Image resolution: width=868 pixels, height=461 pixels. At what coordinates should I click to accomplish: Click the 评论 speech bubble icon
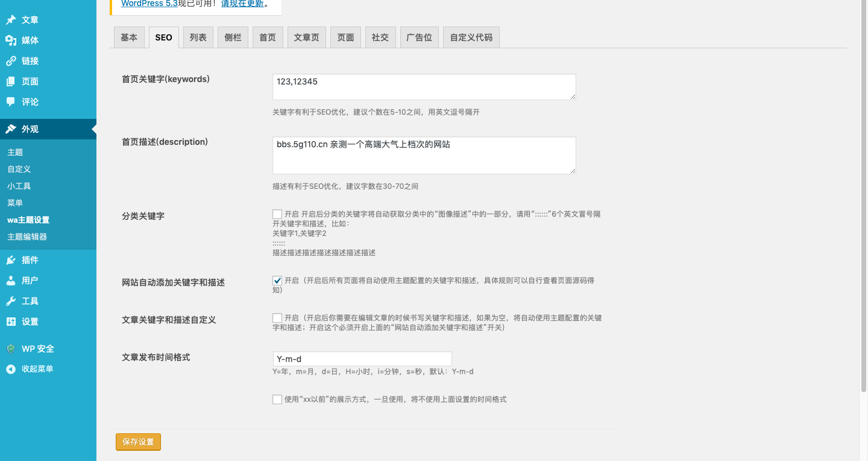[11, 102]
